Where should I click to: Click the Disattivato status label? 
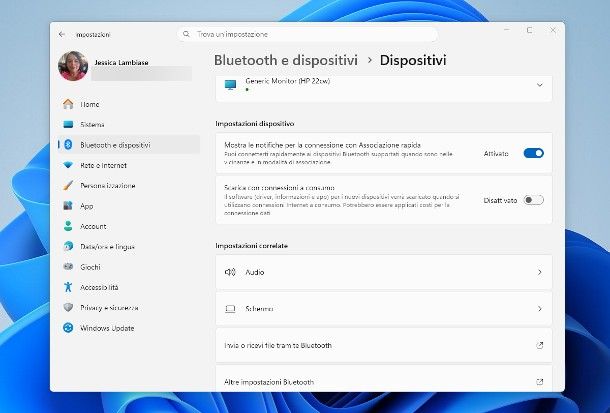coord(500,200)
